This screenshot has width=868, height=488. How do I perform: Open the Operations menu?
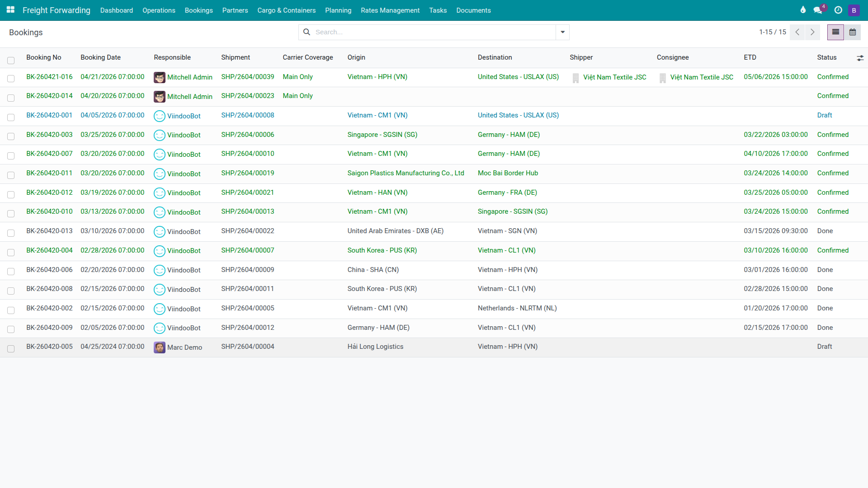pos(159,10)
